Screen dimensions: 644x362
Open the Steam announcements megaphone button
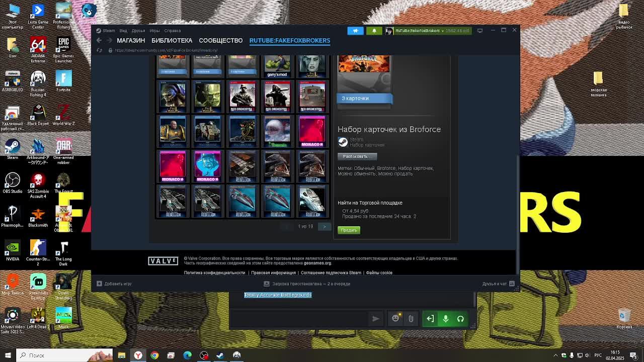[x=355, y=31]
